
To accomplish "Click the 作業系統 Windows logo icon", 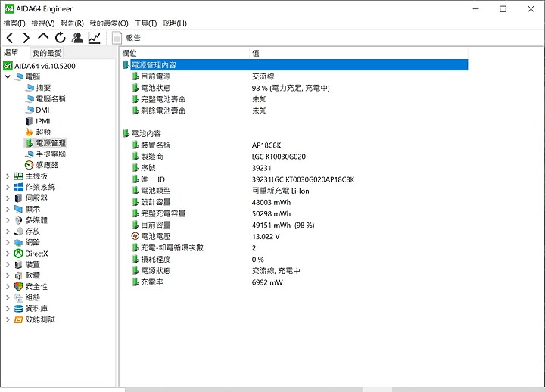I will (18, 188).
